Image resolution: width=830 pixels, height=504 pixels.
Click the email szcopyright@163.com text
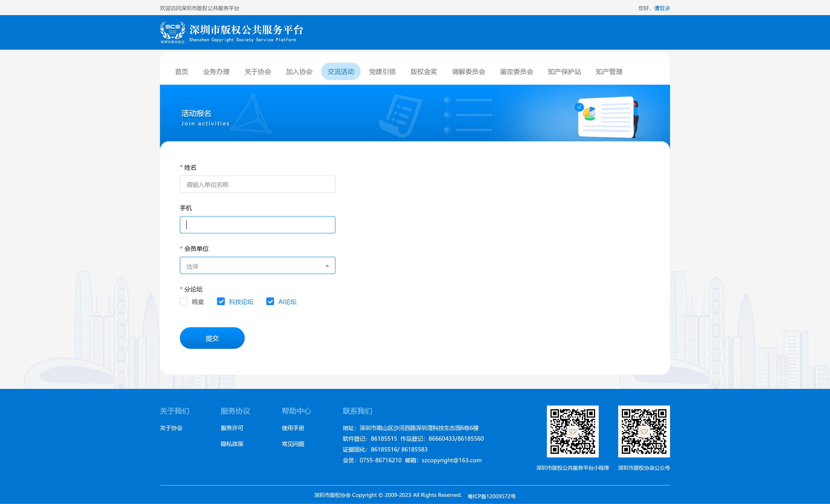coord(452,460)
